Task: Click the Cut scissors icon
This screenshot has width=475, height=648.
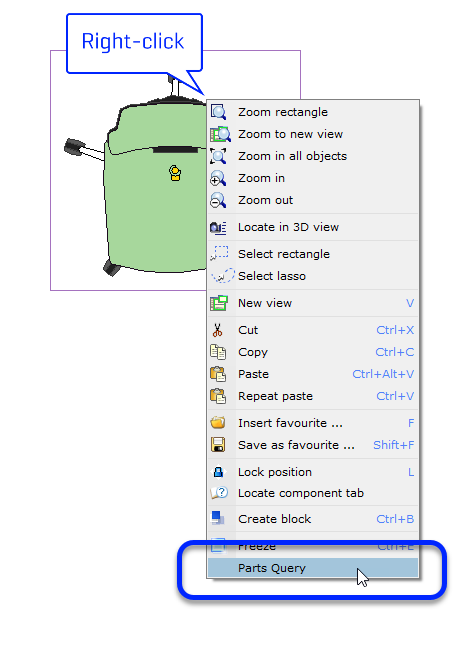Action: pos(217,330)
